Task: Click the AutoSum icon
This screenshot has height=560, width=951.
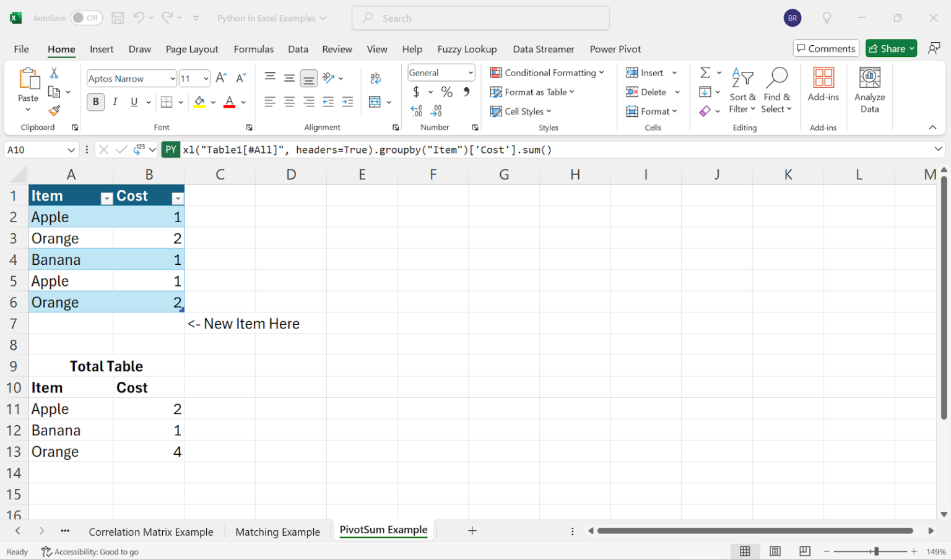Action: 705,72
